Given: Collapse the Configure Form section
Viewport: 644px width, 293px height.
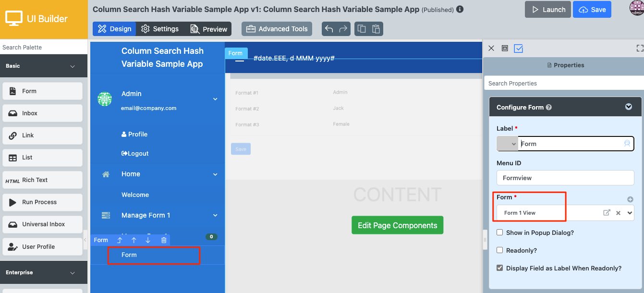Looking at the screenshot, I should [x=629, y=107].
